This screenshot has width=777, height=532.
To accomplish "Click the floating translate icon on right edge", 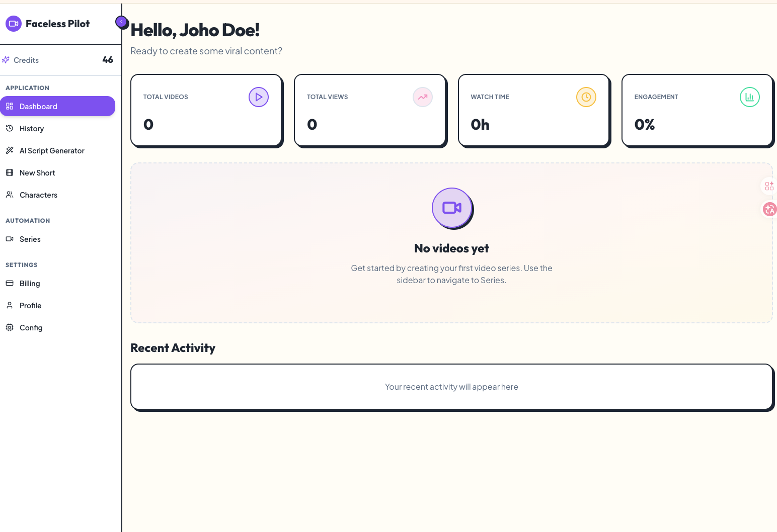I will 769,209.
